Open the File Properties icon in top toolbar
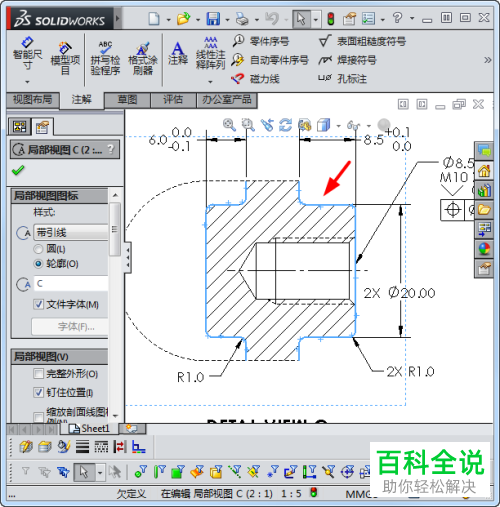Viewport: 500px width, 507px height. [349, 19]
